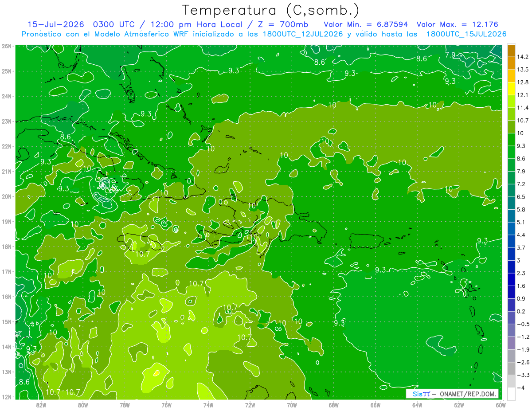
Task: Click the '82W' longitude axis label
Action: [41, 405]
